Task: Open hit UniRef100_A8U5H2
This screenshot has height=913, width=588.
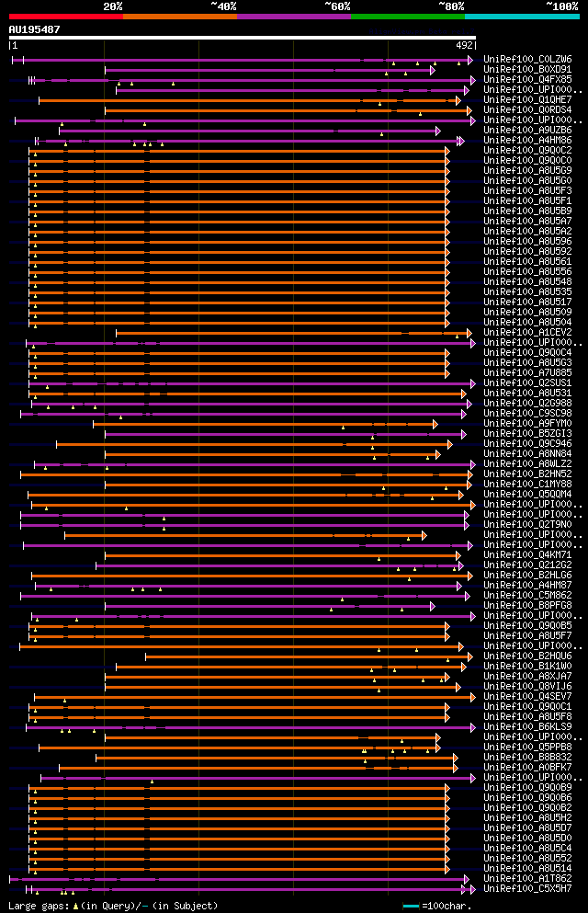Action: (x=527, y=818)
